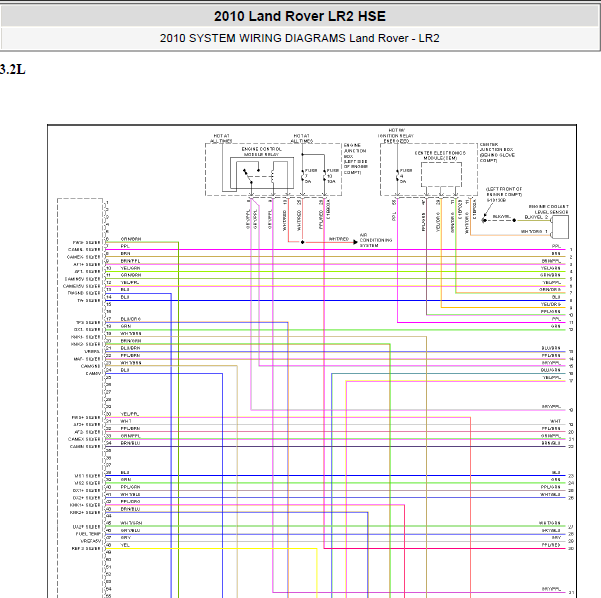The image size is (601, 598).
Task: Select 'CENTER ELECTRONICS MODULE (CEM)' label
Action: click(440, 155)
